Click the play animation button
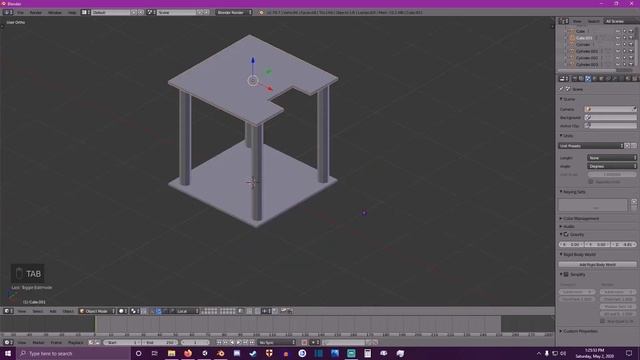This screenshot has width=640, height=360. coord(239,342)
